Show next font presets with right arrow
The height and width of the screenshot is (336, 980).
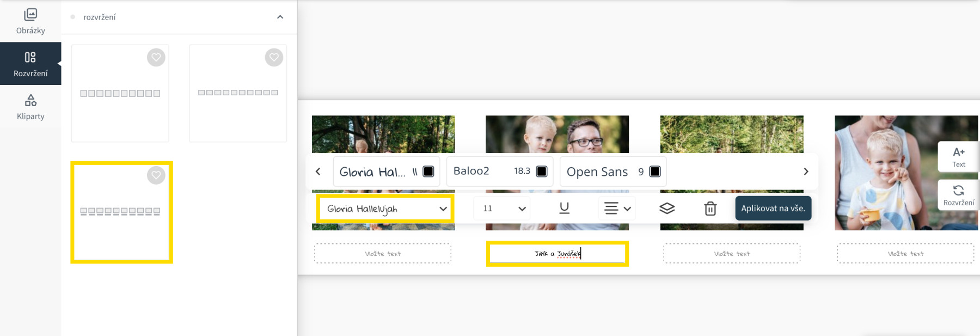(x=806, y=172)
